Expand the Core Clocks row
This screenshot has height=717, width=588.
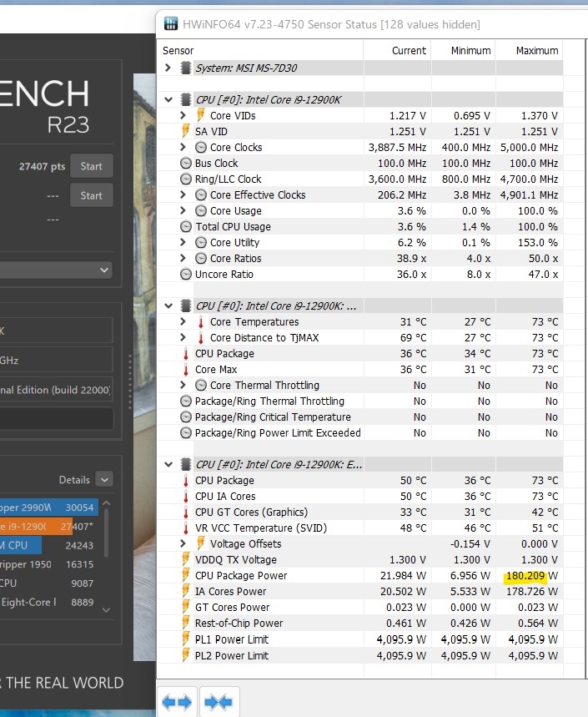183,147
